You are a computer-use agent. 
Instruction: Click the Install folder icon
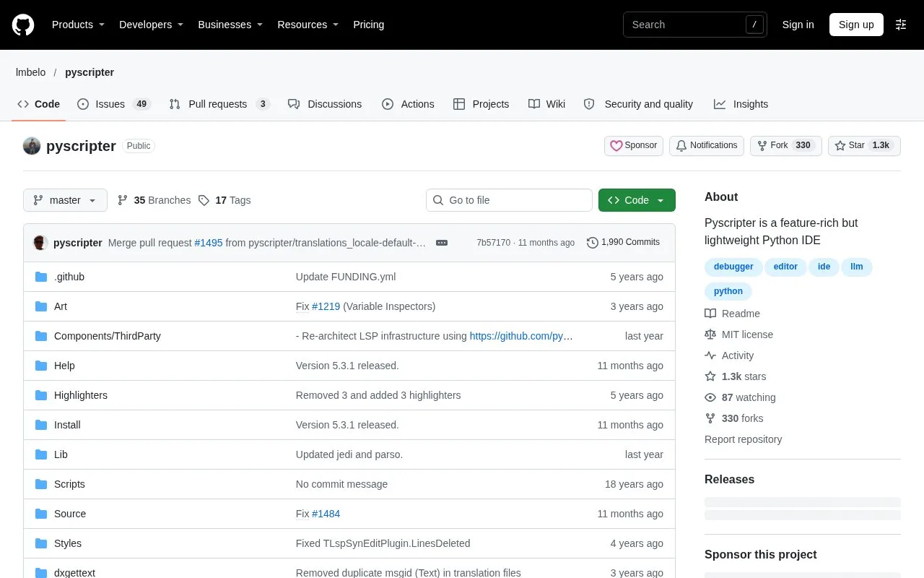(41, 425)
